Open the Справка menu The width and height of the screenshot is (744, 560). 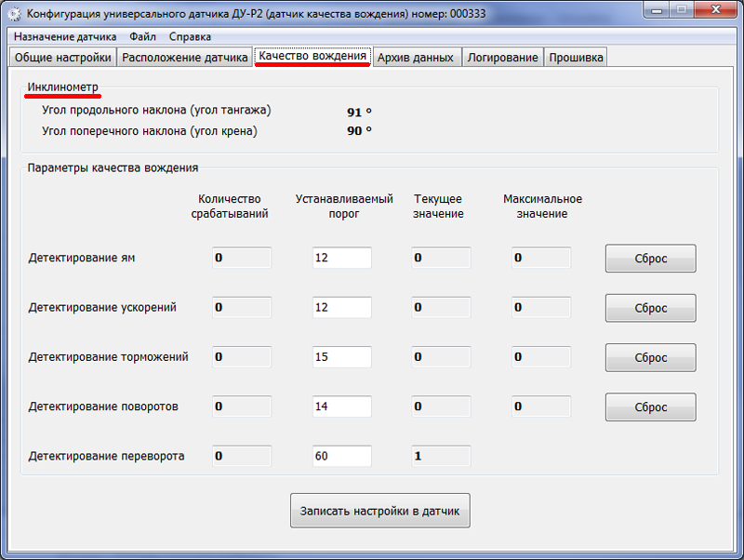[190, 37]
